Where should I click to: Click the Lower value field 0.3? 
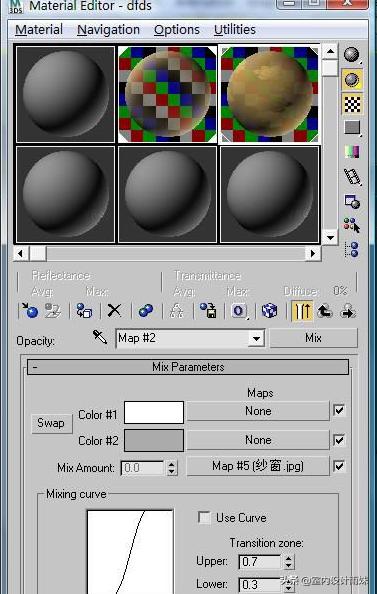point(261,585)
